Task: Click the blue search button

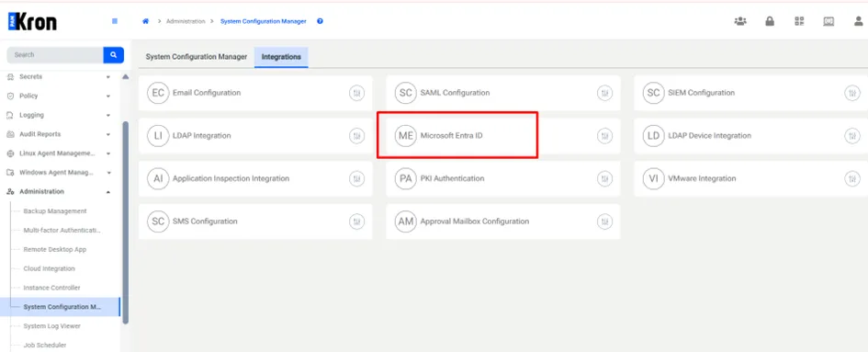Action: click(114, 55)
